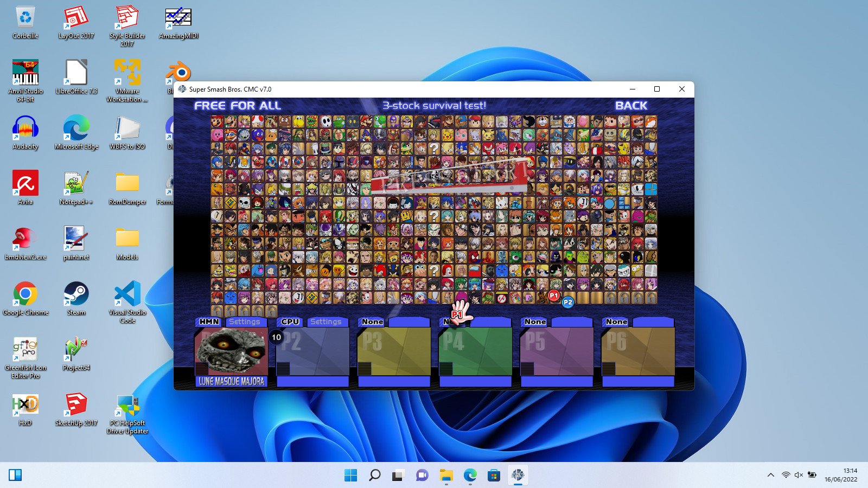868x488 pixels.
Task: Open the Windows Start menu
Action: click(x=351, y=475)
